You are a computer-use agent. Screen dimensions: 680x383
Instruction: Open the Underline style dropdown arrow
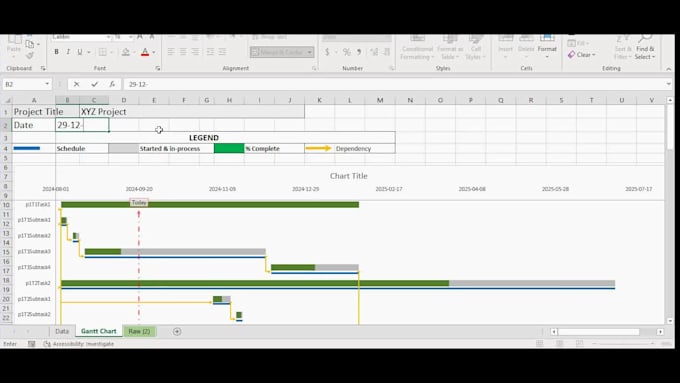tap(89, 52)
